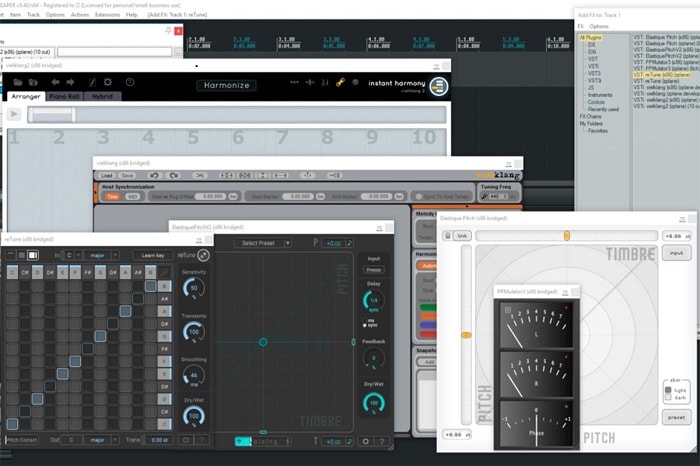Switch to the Piano Roll tab

(x=64, y=96)
